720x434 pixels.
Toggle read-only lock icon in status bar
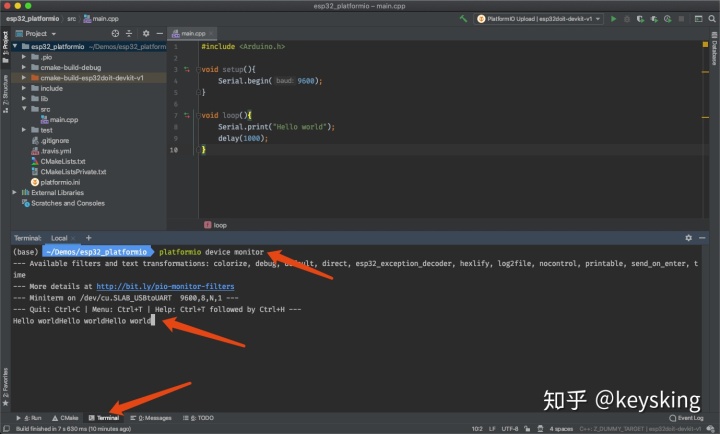point(527,429)
